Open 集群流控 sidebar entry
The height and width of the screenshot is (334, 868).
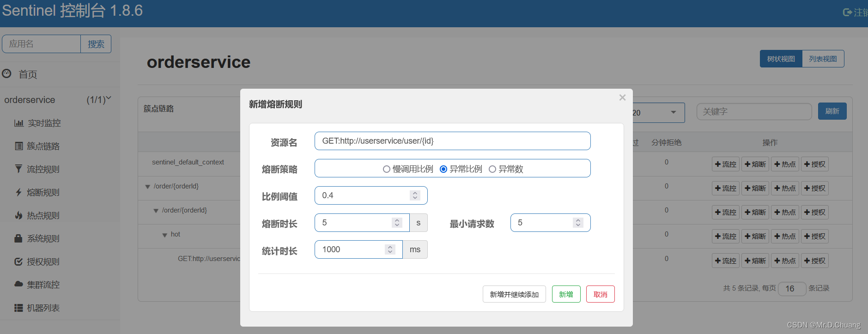coord(43,285)
